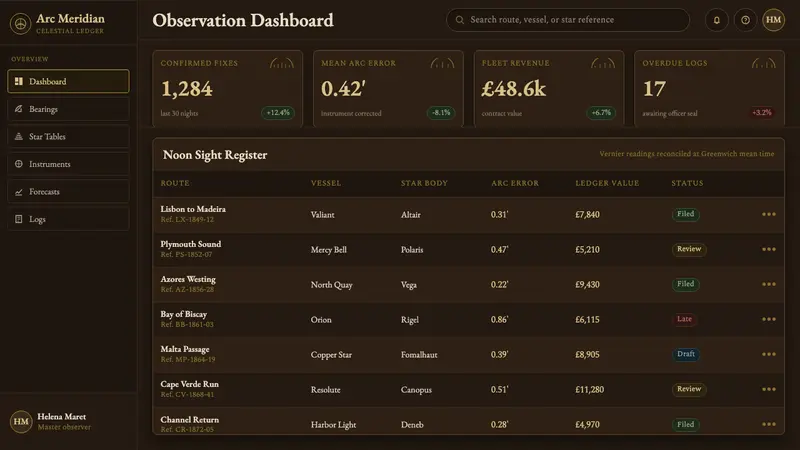Click Overdue Logs card arc gauge icon
800x450 pixels.
(764, 63)
